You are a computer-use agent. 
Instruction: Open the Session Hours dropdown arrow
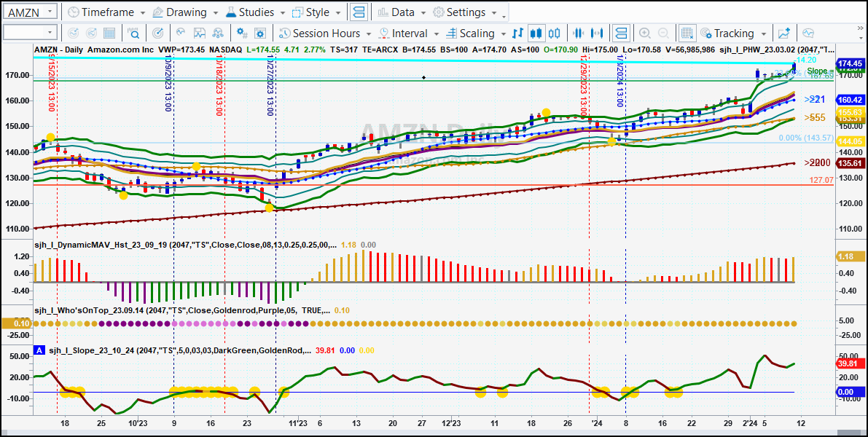click(370, 34)
